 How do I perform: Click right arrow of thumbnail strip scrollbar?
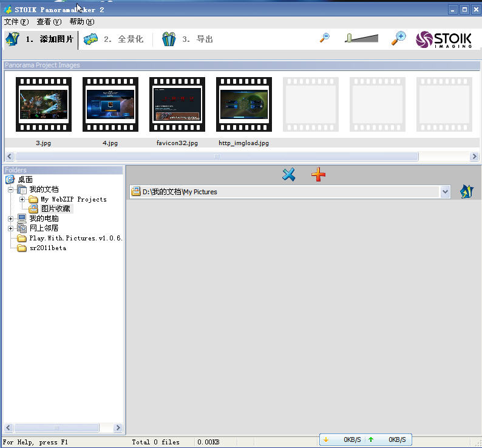(475, 157)
